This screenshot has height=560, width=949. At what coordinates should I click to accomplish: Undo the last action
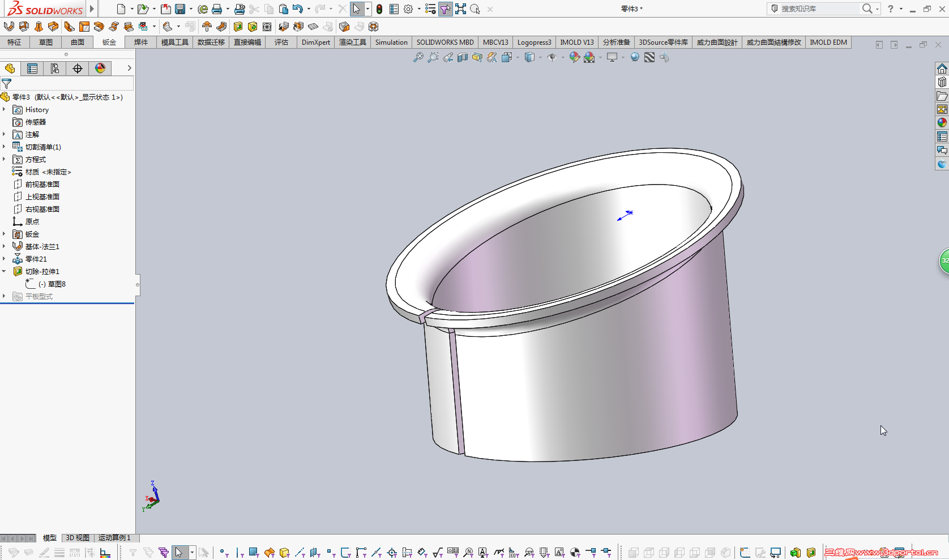(x=298, y=9)
